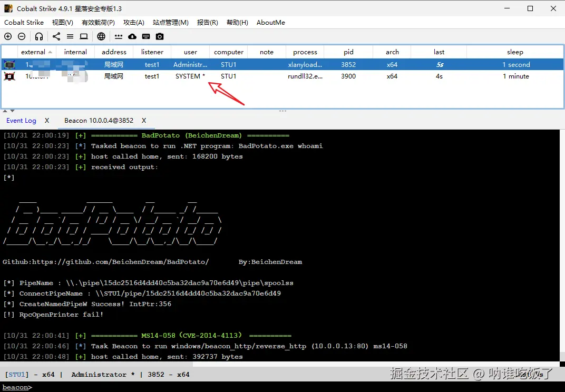The height and width of the screenshot is (392, 565).
Task: Sort by the sleep column header
Action: pos(515,52)
